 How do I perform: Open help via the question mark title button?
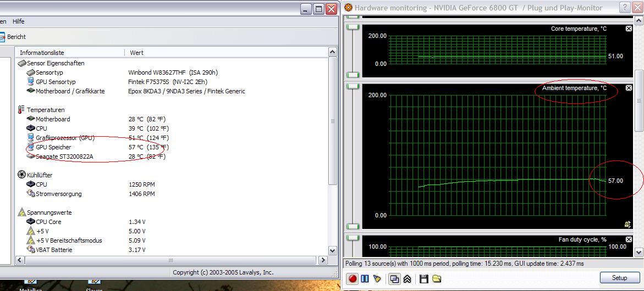click(625, 7)
